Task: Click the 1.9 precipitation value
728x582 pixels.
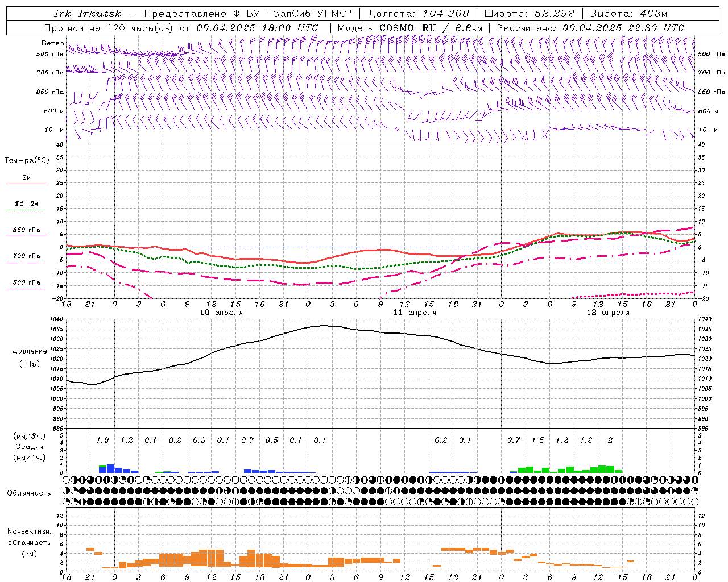Action: pos(102,440)
